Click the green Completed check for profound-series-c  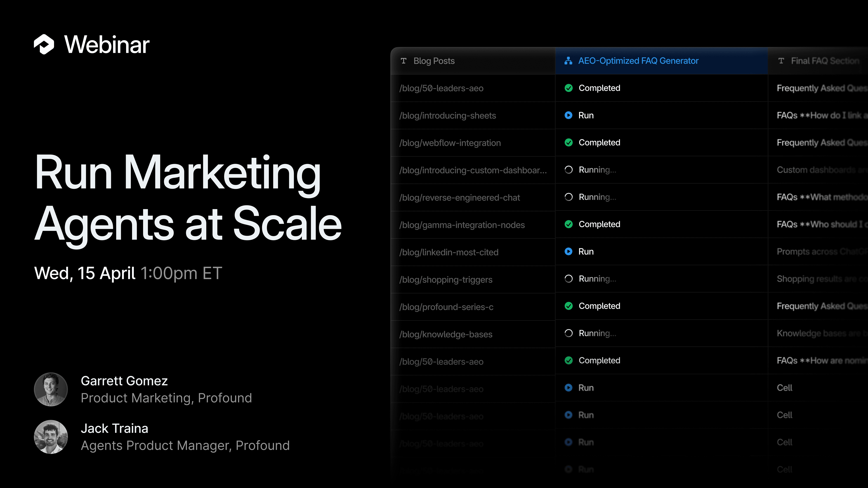(x=568, y=306)
